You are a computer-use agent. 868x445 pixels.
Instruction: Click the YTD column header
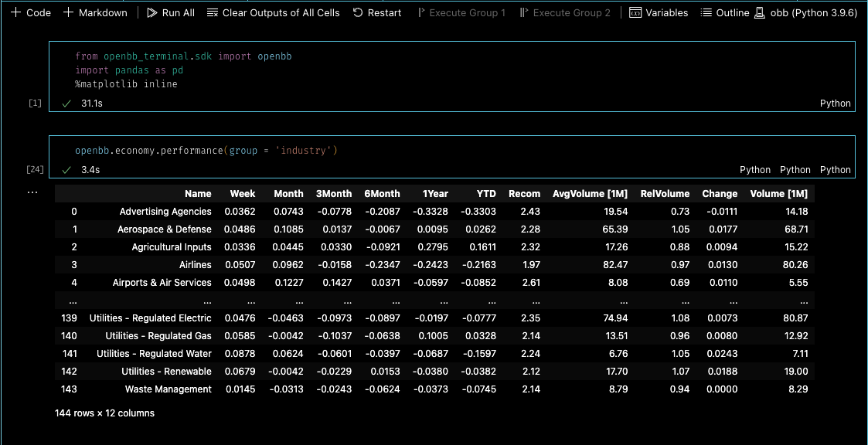(x=486, y=194)
